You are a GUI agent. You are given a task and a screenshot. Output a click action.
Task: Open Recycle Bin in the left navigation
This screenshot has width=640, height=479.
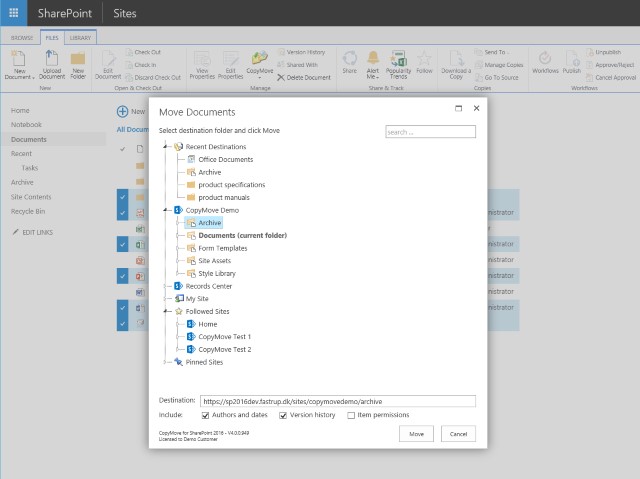coord(28,211)
